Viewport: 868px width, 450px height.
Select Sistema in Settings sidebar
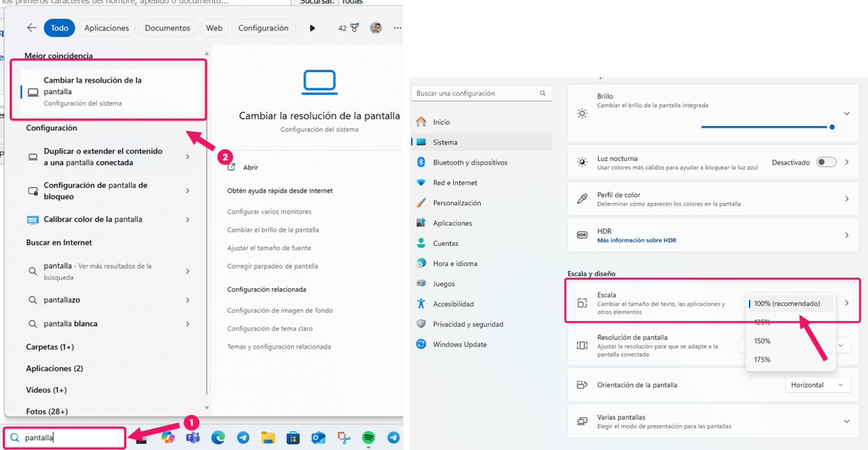tap(482, 142)
